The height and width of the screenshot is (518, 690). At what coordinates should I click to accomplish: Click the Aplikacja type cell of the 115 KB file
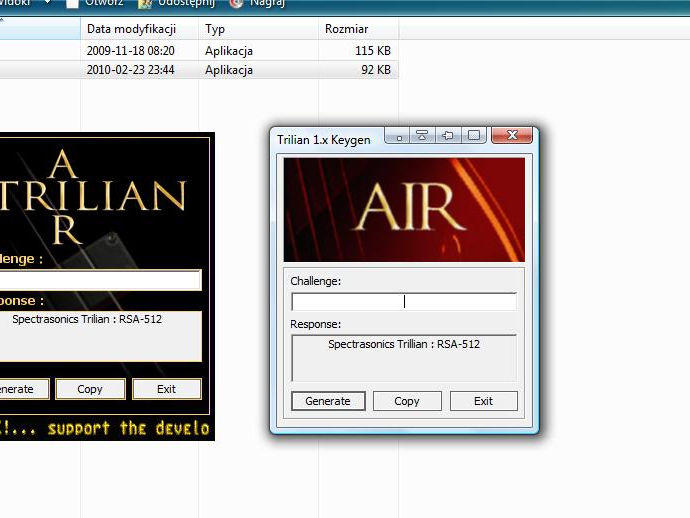[229, 51]
